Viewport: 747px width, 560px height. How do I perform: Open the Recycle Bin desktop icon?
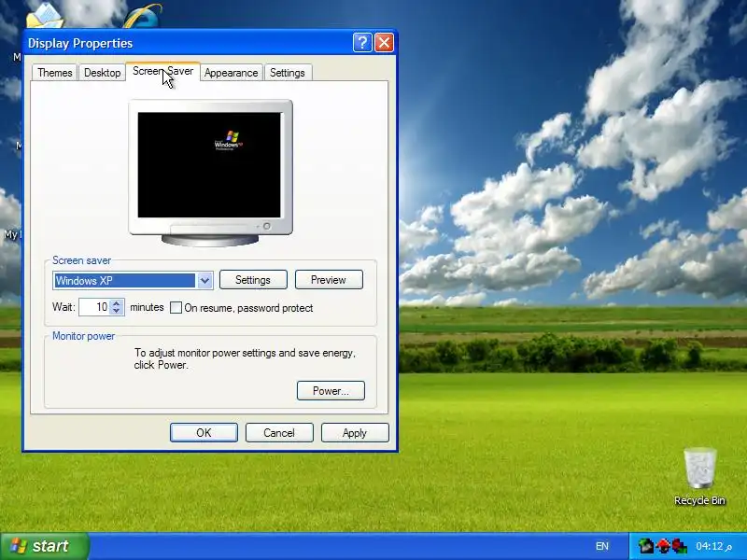[x=699, y=476]
